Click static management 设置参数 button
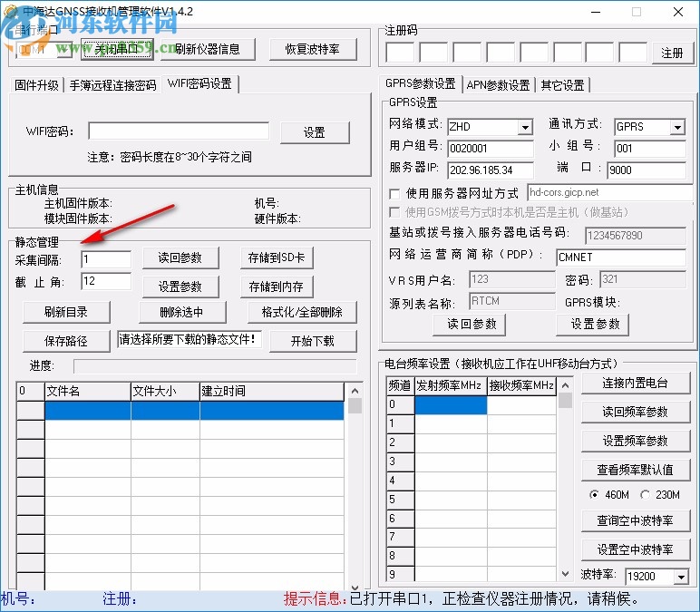 pyautogui.click(x=180, y=287)
